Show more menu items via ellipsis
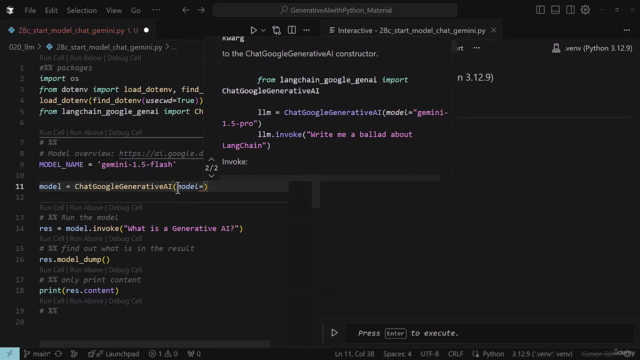 156,10
